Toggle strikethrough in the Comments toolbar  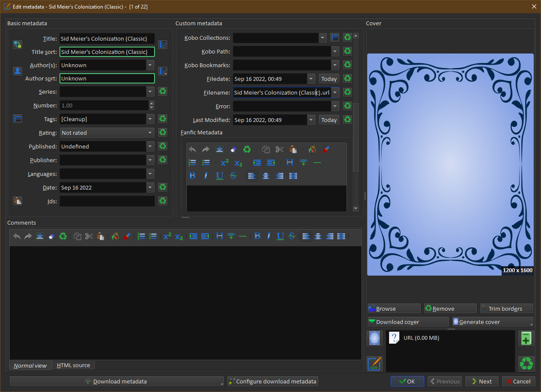(x=292, y=236)
